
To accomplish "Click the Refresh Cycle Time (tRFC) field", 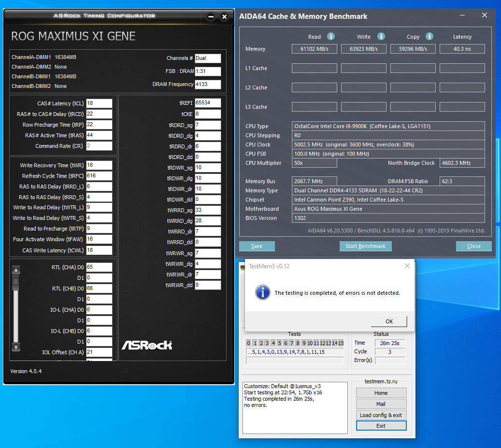I will (x=100, y=176).
